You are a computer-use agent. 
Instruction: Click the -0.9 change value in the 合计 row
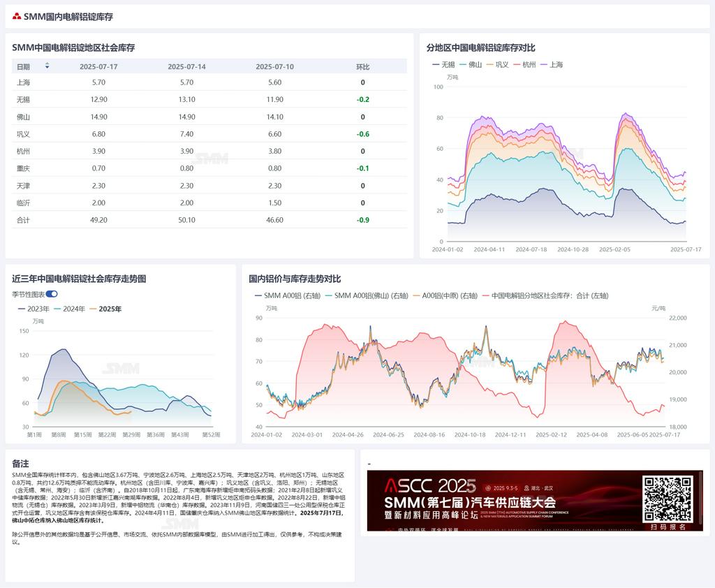click(x=363, y=220)
